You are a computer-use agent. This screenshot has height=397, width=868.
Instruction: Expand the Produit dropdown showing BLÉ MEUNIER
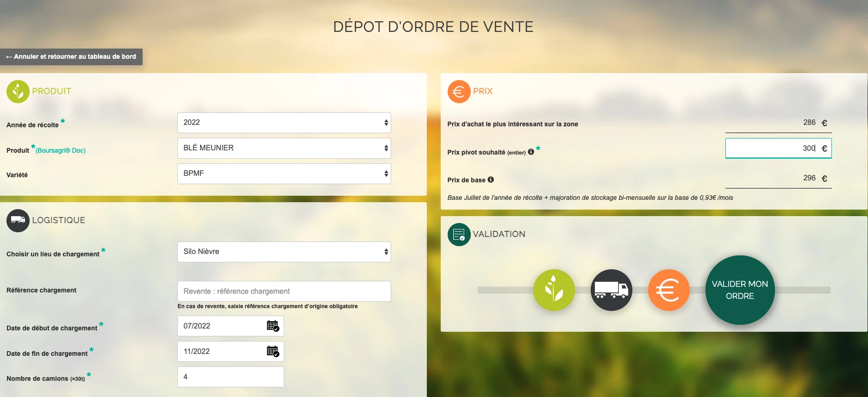pyautogui.click(x=284, y=148)
